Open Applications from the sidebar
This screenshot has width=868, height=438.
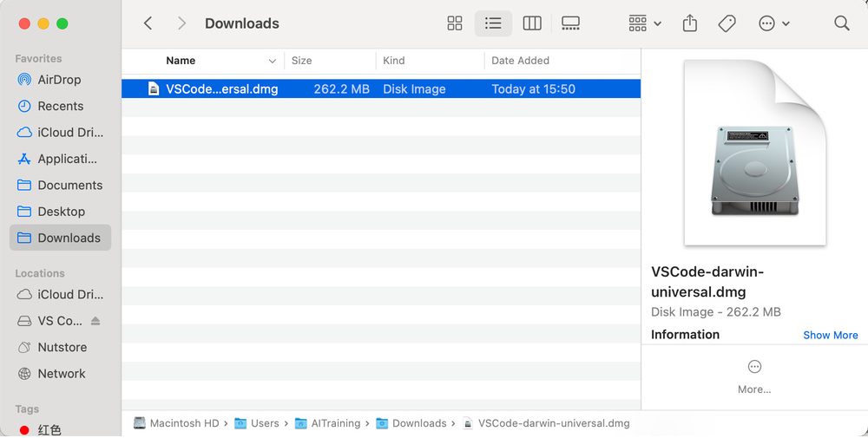pos(67,159)
